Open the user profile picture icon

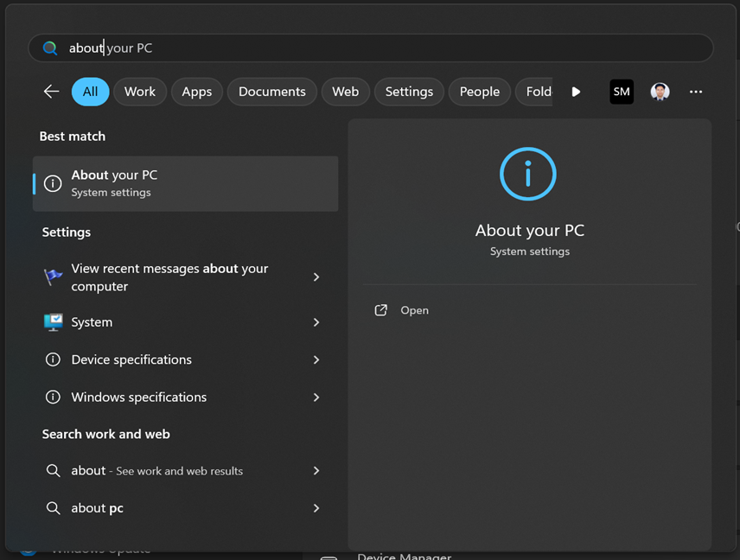pos(660,92)
